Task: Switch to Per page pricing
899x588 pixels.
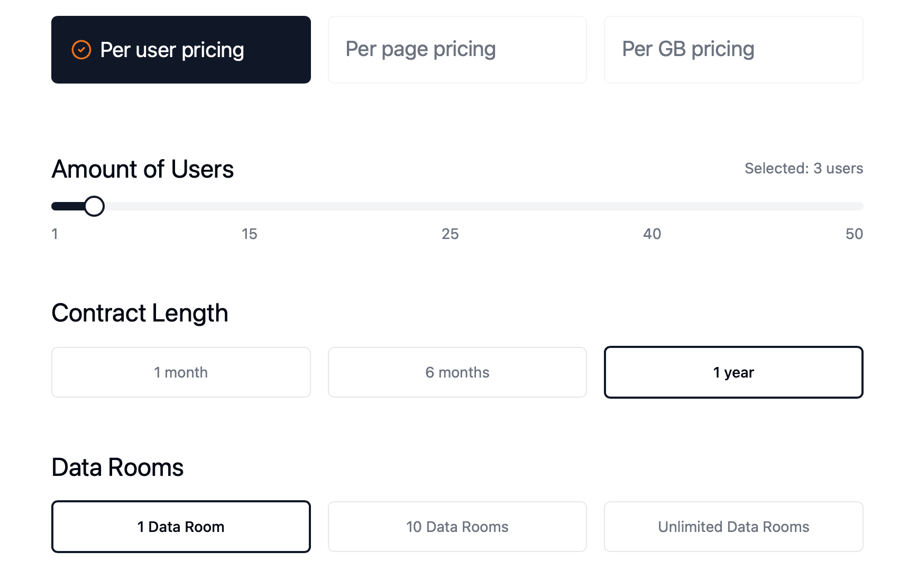Action: 457,49
